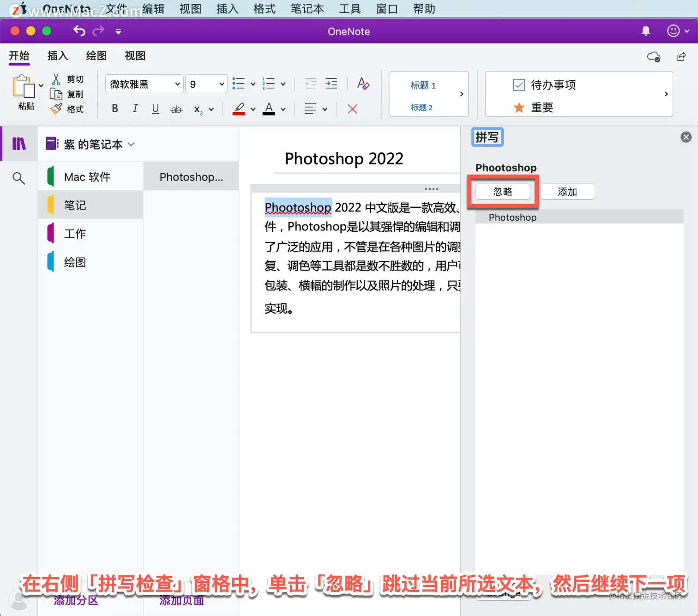Open the 工具 menu in menu bar
This screenshot has width=698, height=616.
coord(350,9)
